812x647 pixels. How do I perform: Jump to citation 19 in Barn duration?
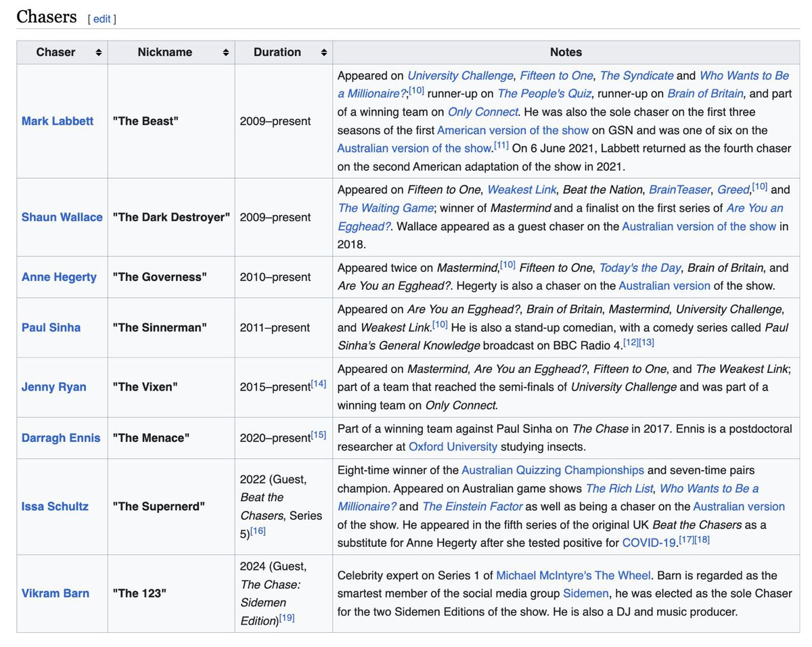286,618
